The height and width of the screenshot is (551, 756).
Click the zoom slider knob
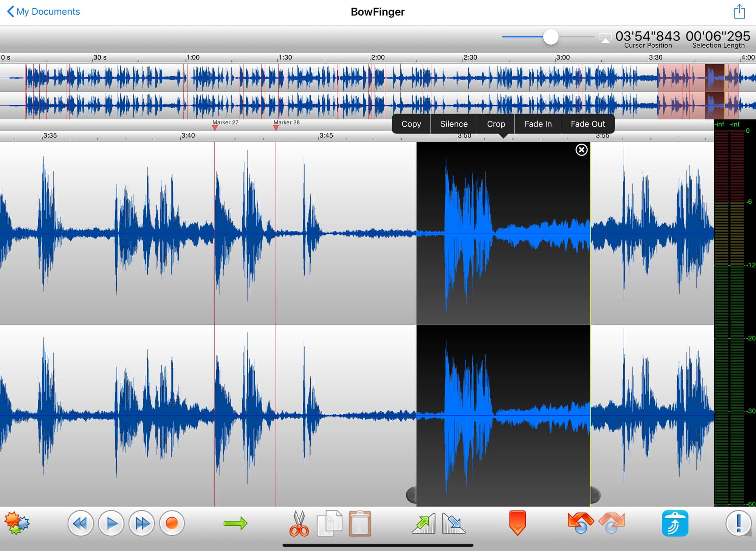tap(551, 37)
